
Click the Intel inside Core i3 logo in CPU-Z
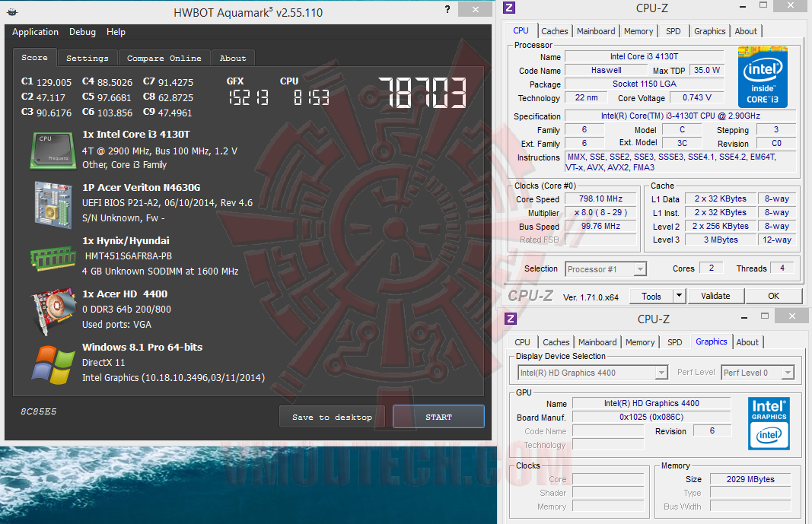(x=763, y=77)
